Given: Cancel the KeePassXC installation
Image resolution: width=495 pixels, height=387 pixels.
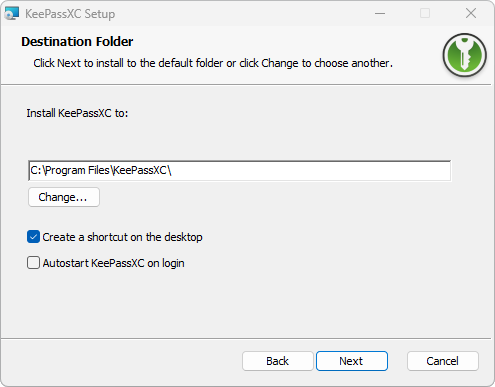Looking at the screenshot, I should (443, 361).
